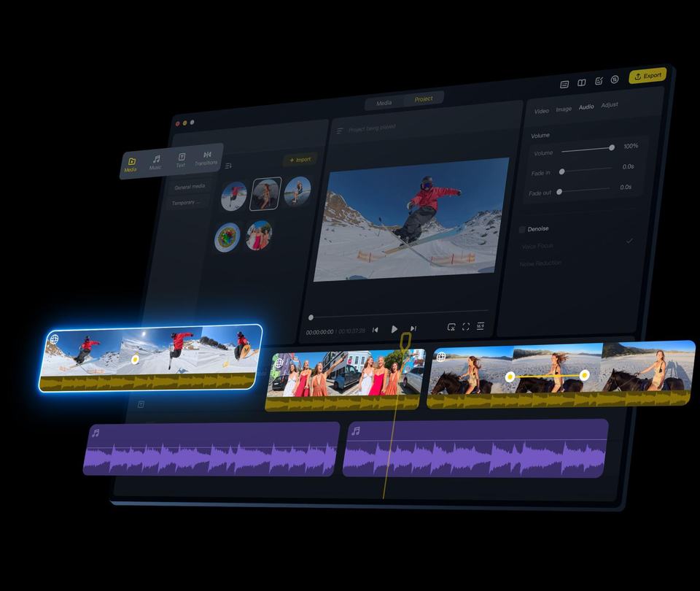The width and height of the screenshot is (700, 591).
Task: Select the Text tool icon
Action: click(182, 157)
